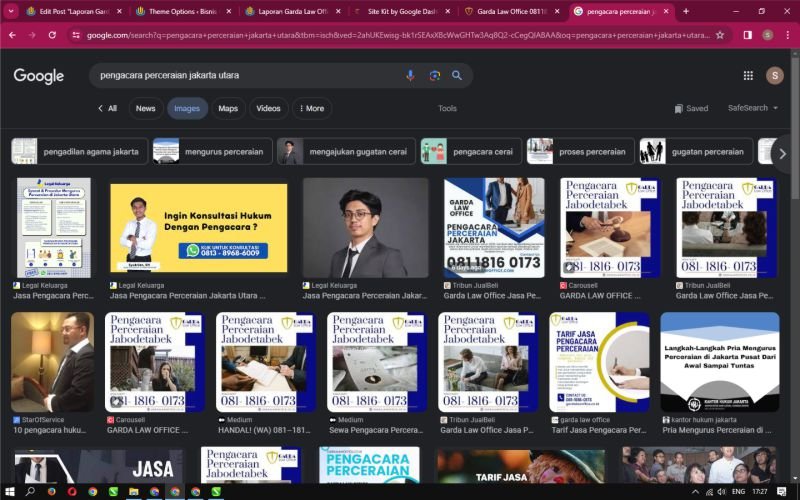Open the Windows notification center

pyautogui.click(x=782, y=492)
